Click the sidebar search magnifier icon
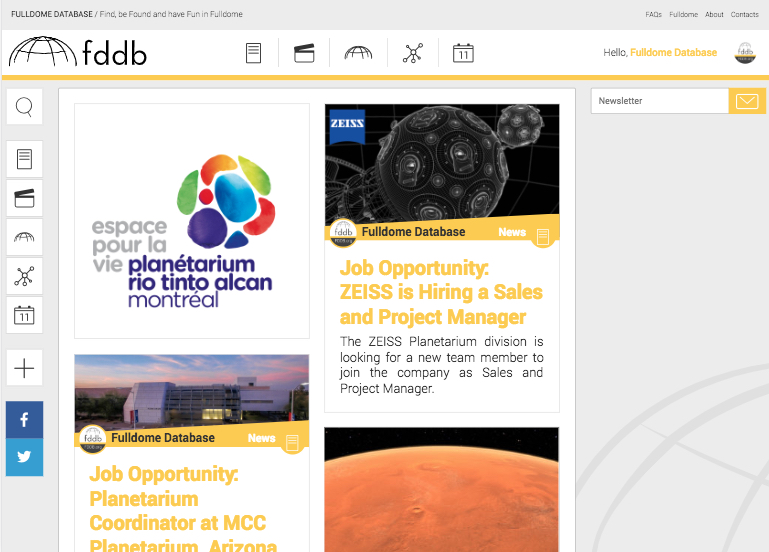Image resolution: width=769 pixels, height=552 pixels. [25, 107]
